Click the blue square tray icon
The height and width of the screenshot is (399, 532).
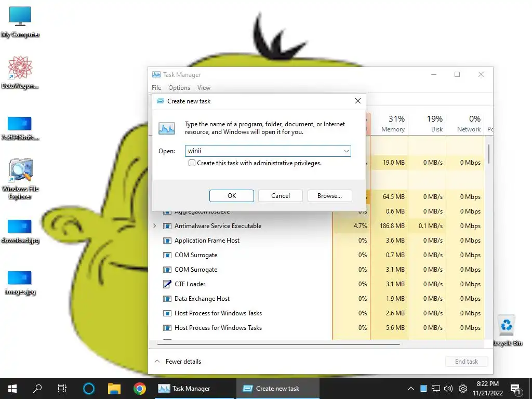423,389
